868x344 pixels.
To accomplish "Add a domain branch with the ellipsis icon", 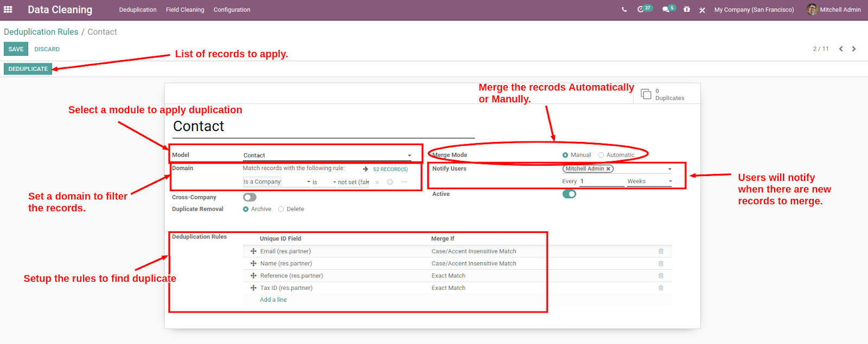I will point(404,182).
